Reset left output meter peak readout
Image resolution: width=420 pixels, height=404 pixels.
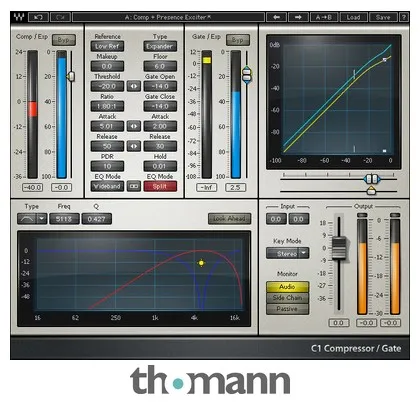366,323
